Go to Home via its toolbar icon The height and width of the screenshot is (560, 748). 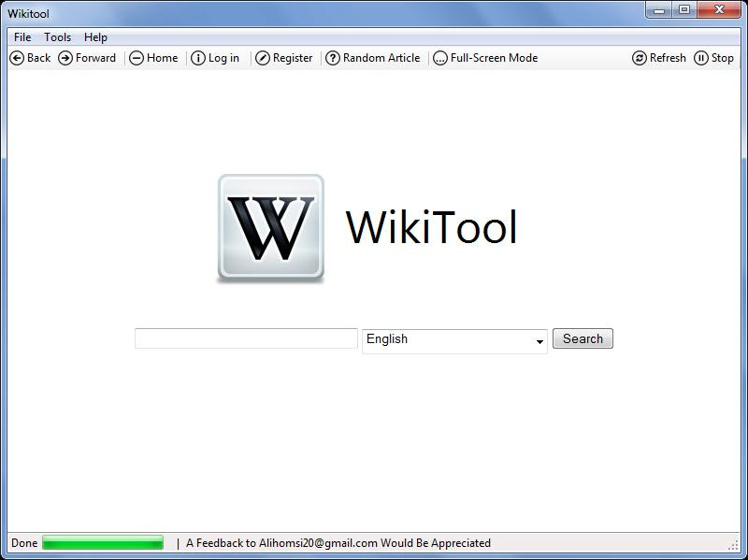click(137, 58)
